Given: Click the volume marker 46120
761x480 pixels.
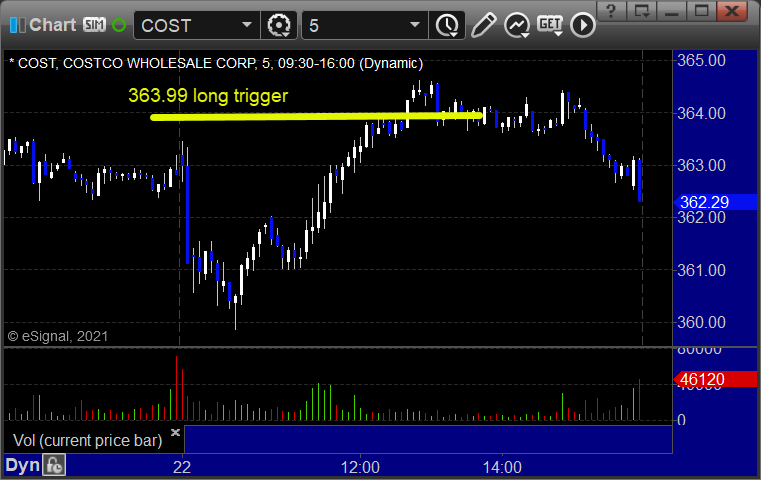Looking at the screenshot, I should (x=715, y=379).
